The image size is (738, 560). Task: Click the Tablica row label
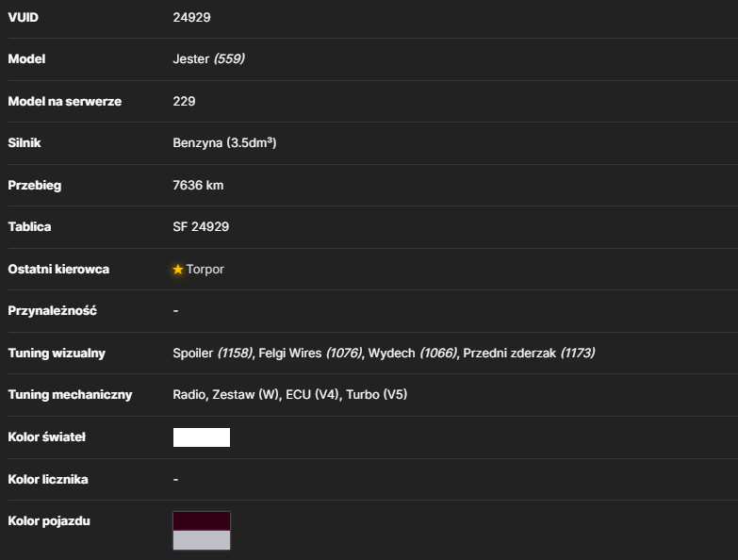(29, 227)
